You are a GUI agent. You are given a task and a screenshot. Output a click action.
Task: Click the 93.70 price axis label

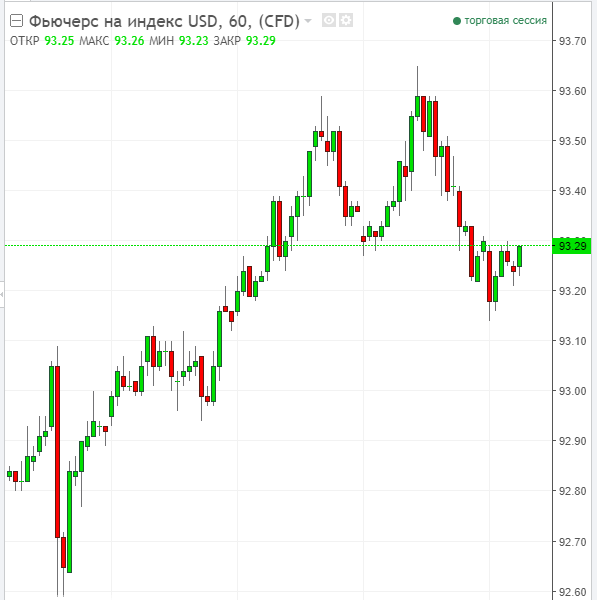[x=573, y=41]
